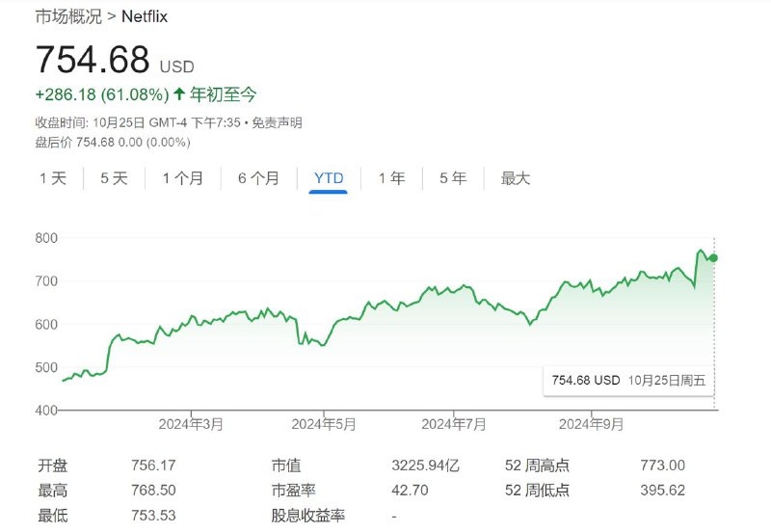Click the open value 756.17
The height and width of the screenshot is (532, 771).
[x=153, y=465]
